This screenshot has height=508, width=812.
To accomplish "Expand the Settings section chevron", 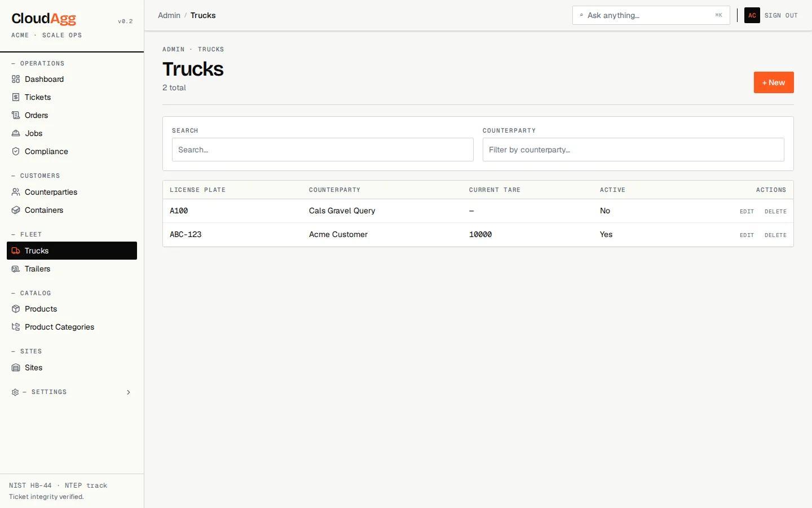I will (x=129, y=392).
